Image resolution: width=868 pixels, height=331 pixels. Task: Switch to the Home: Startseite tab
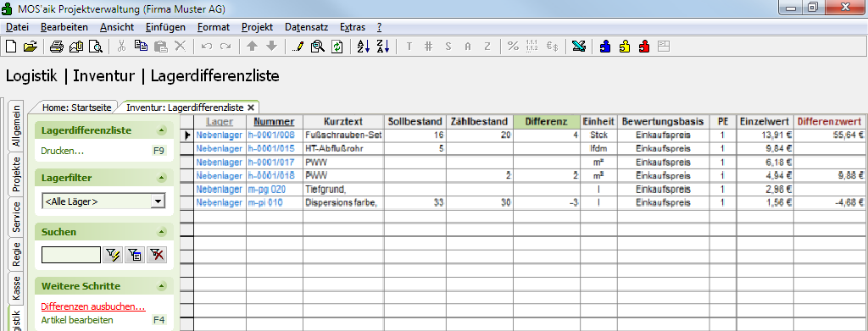pyautogui.click(x=77, y=108)
